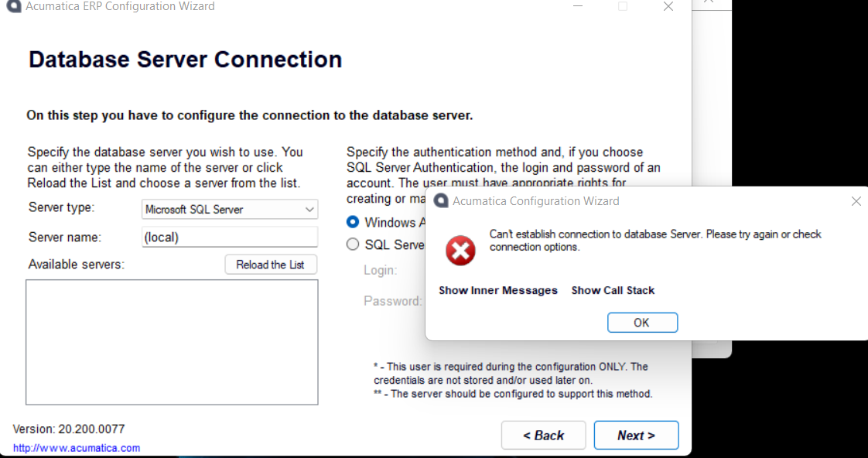Close the Acumatica Configuration Wizard error dialog
The image size is (868, 458).
pos(856,201)
